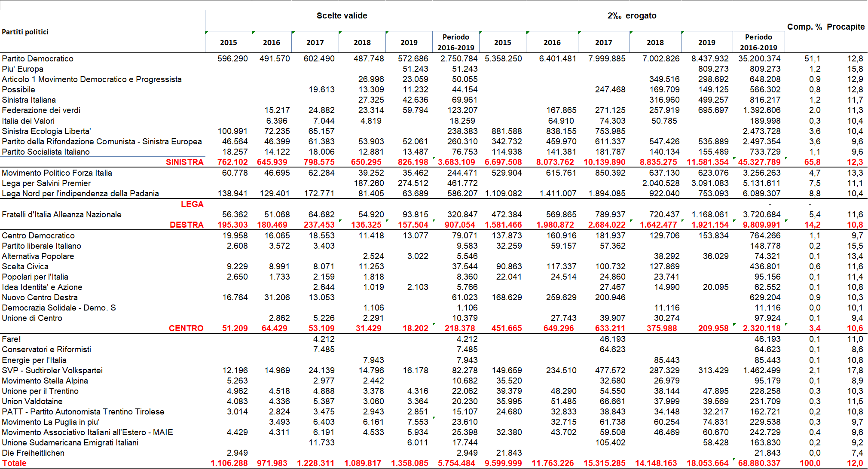
Task: Click Sinistra Ecologia Liberta' total 2.473.728
Action: [x=761, y=131]
